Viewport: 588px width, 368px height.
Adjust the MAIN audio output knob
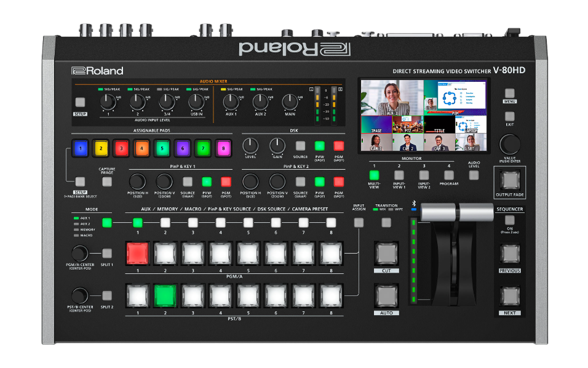tap(290, 102)
